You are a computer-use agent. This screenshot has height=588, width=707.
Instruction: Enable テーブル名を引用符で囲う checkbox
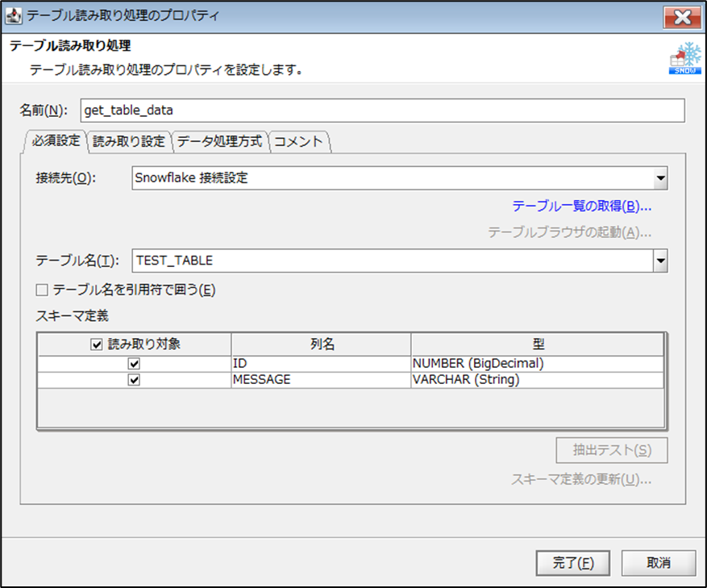pyautogui.click(x=42, y=290)
